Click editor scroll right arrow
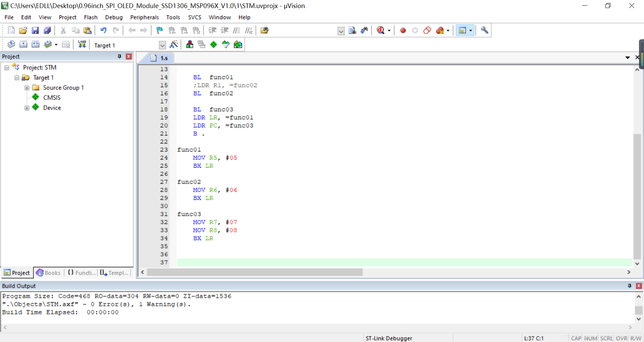 [x=629, y=272]
